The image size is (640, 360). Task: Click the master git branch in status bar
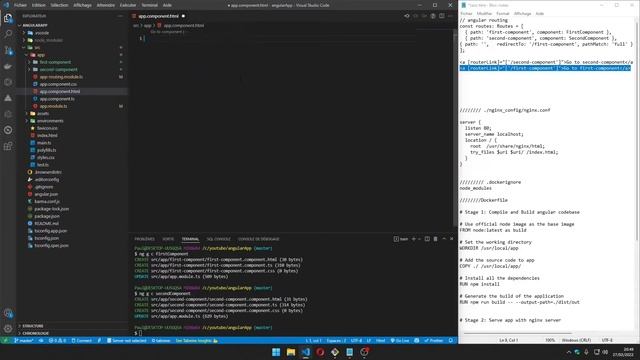point(24,340)
